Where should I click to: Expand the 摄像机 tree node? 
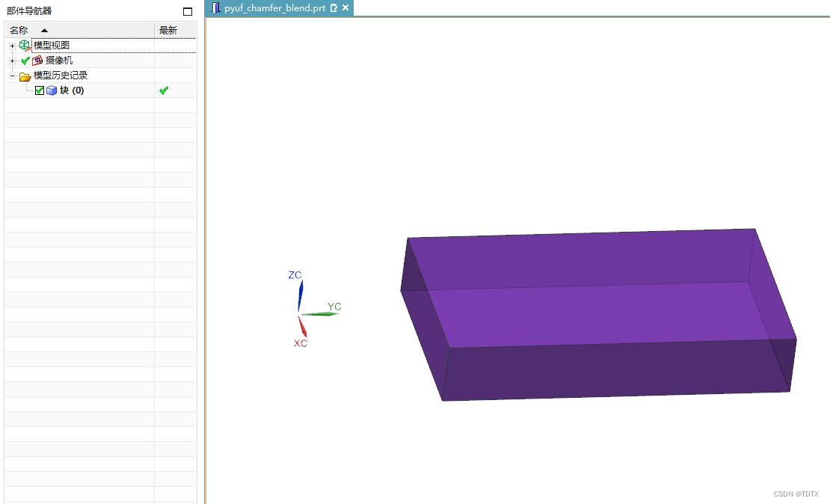click(x=12, y=61)
